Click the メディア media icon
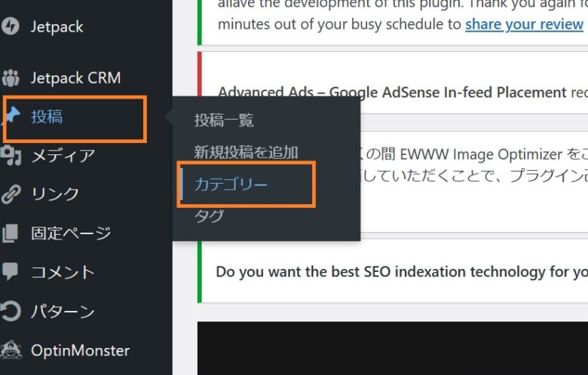The width and height of the screenshot is (588, 375). [x=11, y=156]
